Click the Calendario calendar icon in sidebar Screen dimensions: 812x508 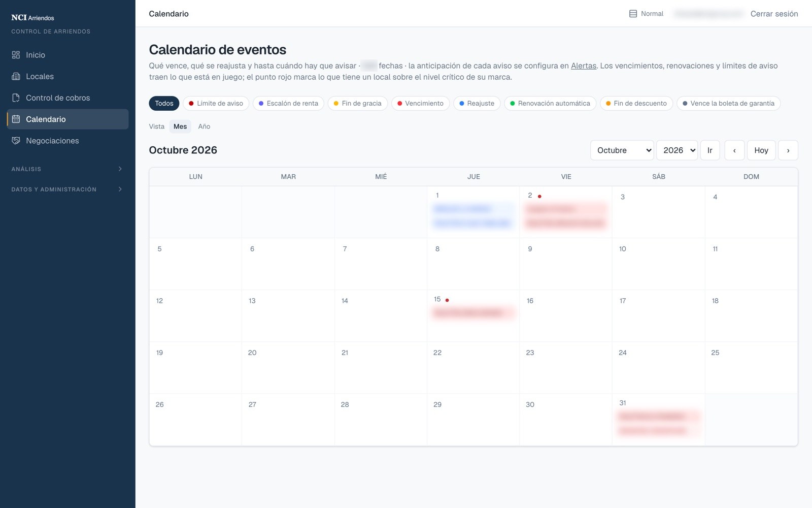point(16,119)
